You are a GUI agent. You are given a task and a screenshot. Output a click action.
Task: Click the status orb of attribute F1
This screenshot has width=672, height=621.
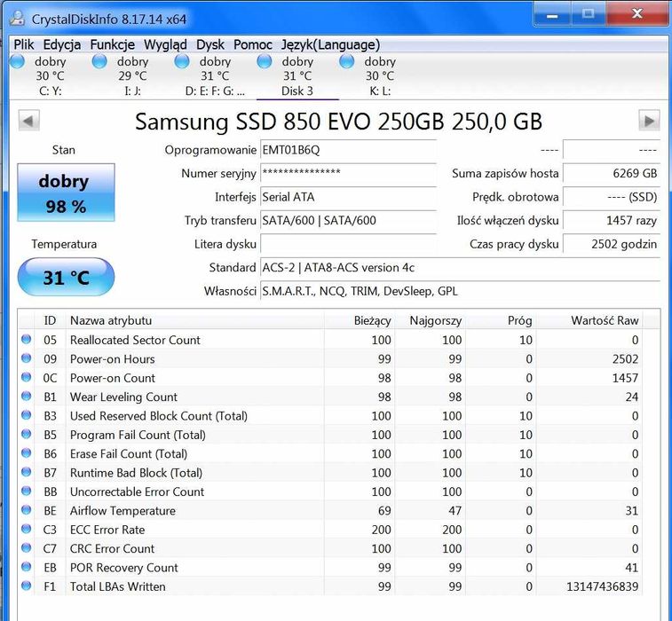[x=26, y=586]
